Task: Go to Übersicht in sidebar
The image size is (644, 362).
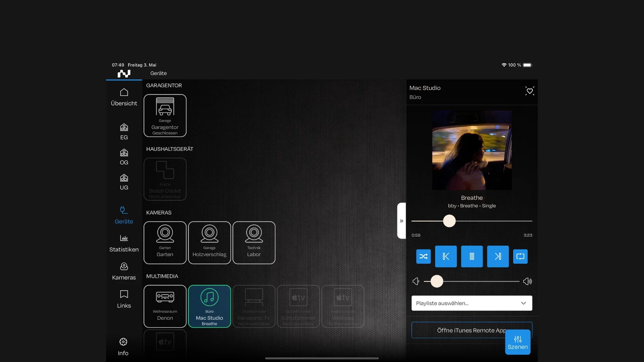Action: coord(124,97)
